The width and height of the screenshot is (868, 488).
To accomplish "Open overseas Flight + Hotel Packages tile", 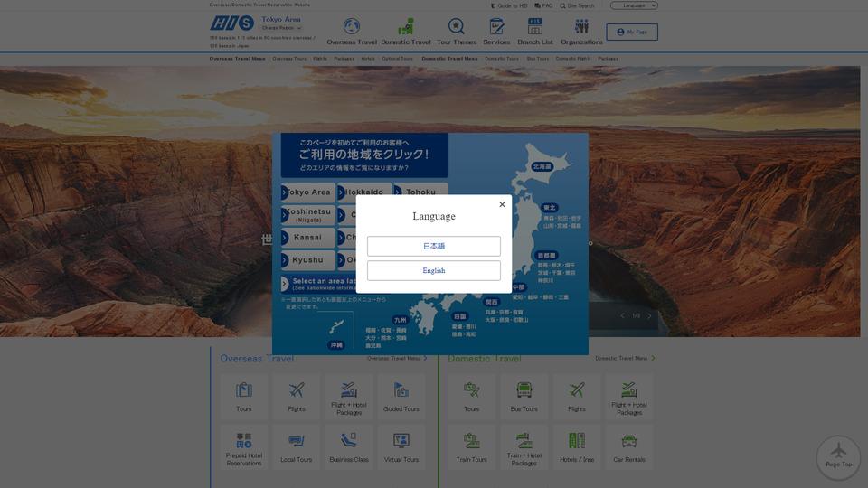I will [349, 396].
